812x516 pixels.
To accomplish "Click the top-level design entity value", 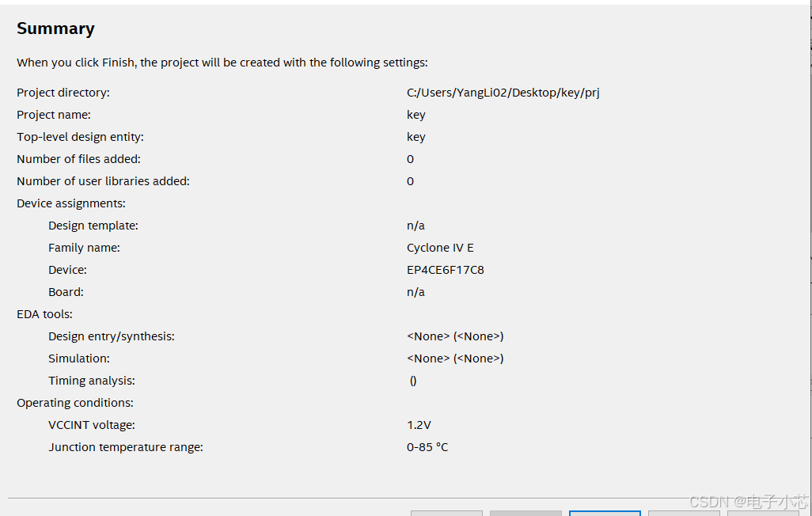I will 416,137.
